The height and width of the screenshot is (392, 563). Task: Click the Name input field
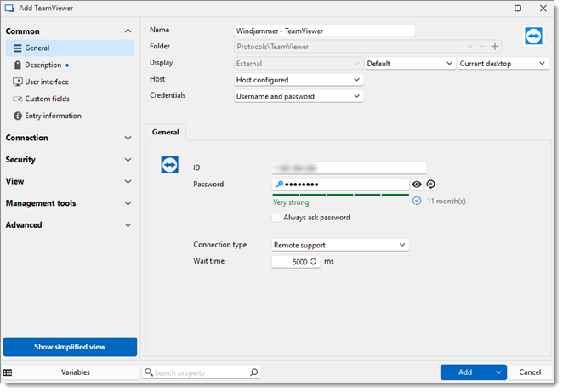point(325,31)
